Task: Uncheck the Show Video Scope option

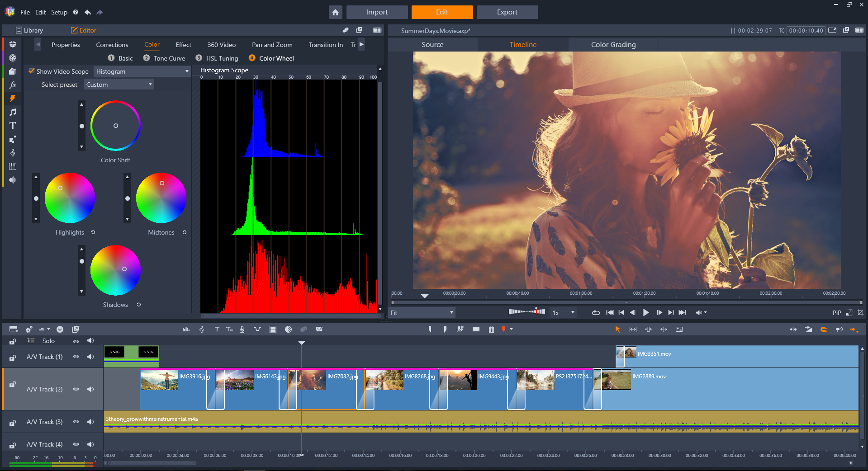Action: click(x=32, y=71)
